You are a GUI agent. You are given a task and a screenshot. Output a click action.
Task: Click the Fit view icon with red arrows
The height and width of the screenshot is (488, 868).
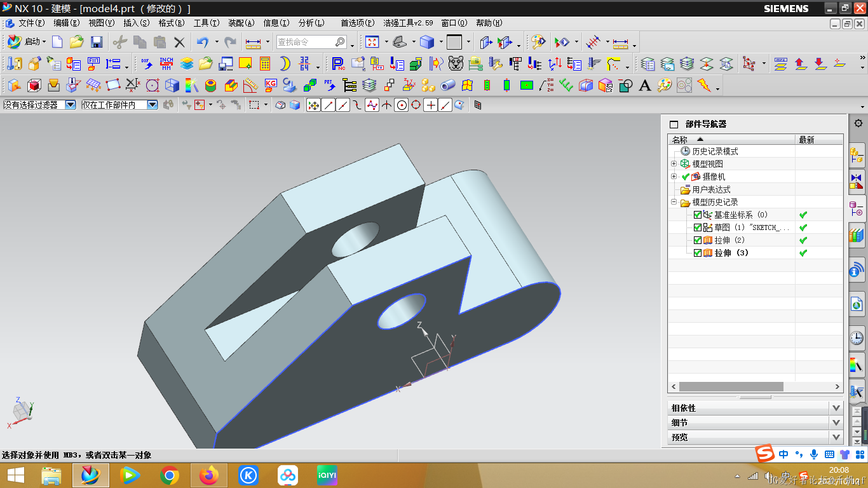[372, 42]
